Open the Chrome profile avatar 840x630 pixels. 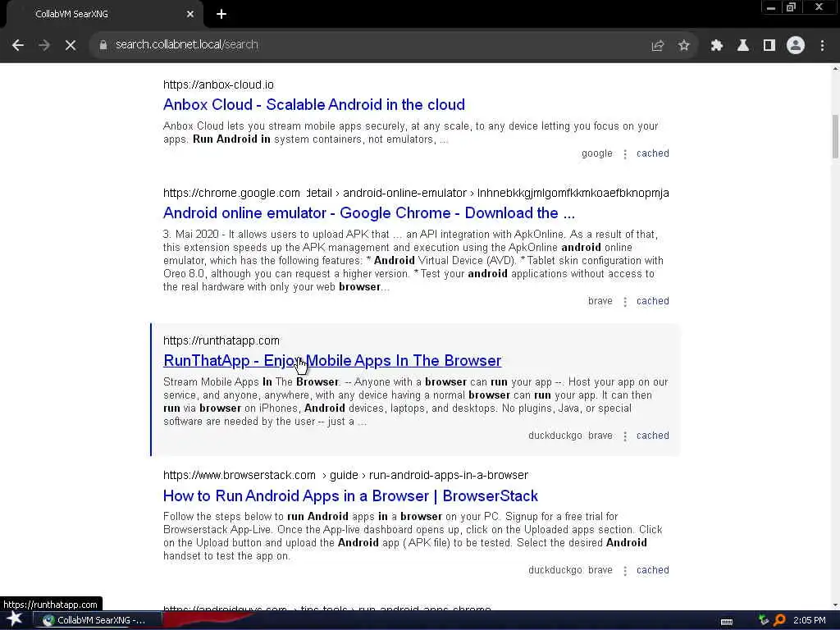[x=796, y=46]
